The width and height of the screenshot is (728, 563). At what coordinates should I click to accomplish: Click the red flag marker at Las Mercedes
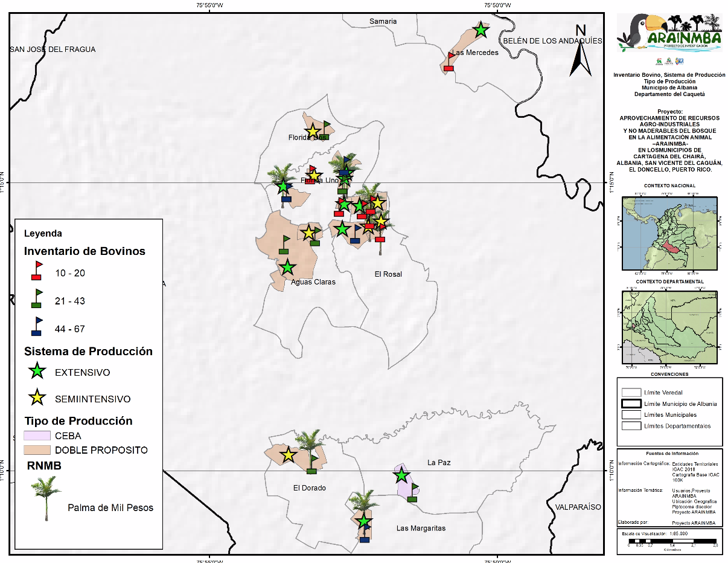(x=449, y=62)
